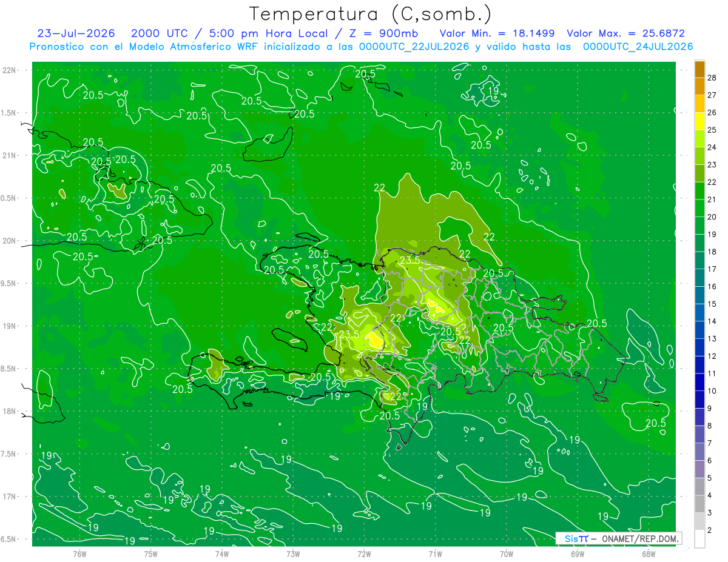This screenshot has width=728, height=562.
Task: Select initialization time "0000UTC_22JUL2026"
Action: click(x=414, y=47)
